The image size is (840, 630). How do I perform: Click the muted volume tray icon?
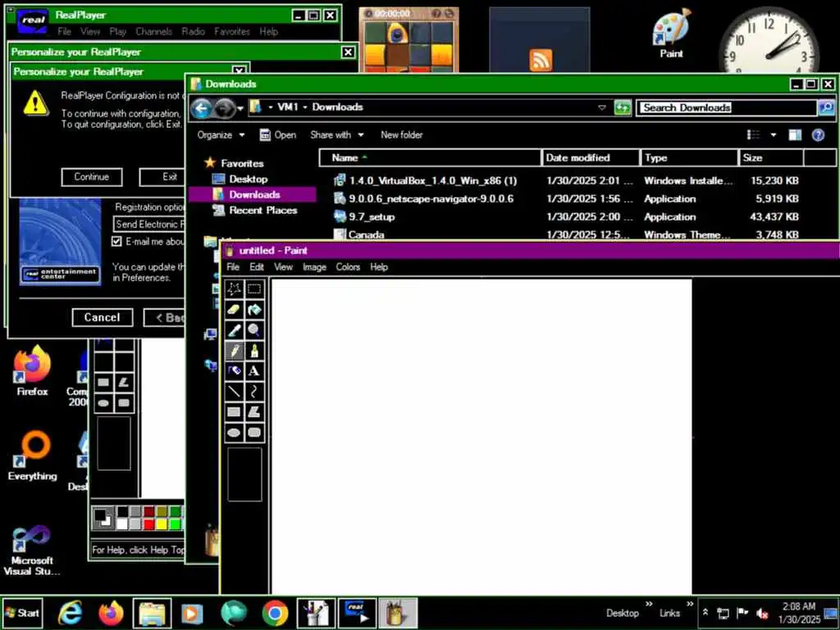(x=762, y=613)
